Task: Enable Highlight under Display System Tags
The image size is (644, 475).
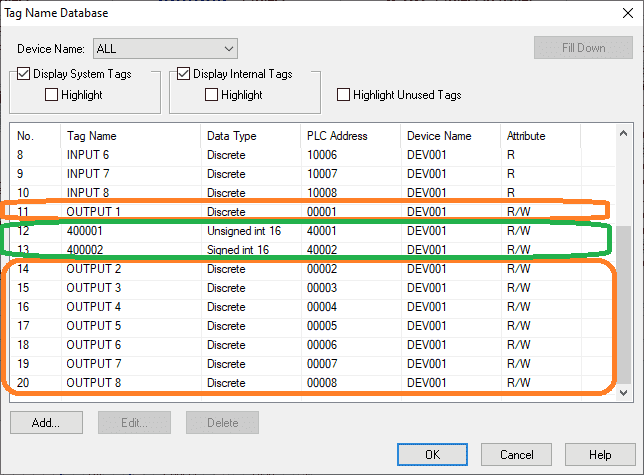Action: [51, 95]
